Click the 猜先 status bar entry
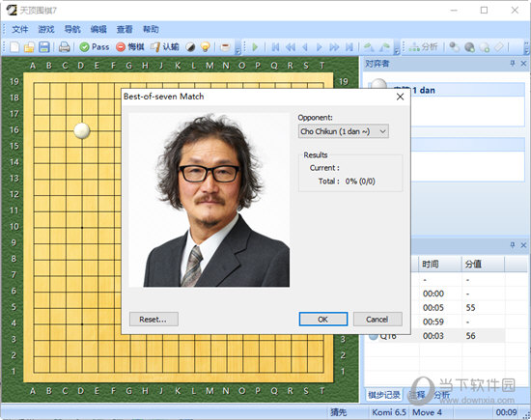 (338, 412)
